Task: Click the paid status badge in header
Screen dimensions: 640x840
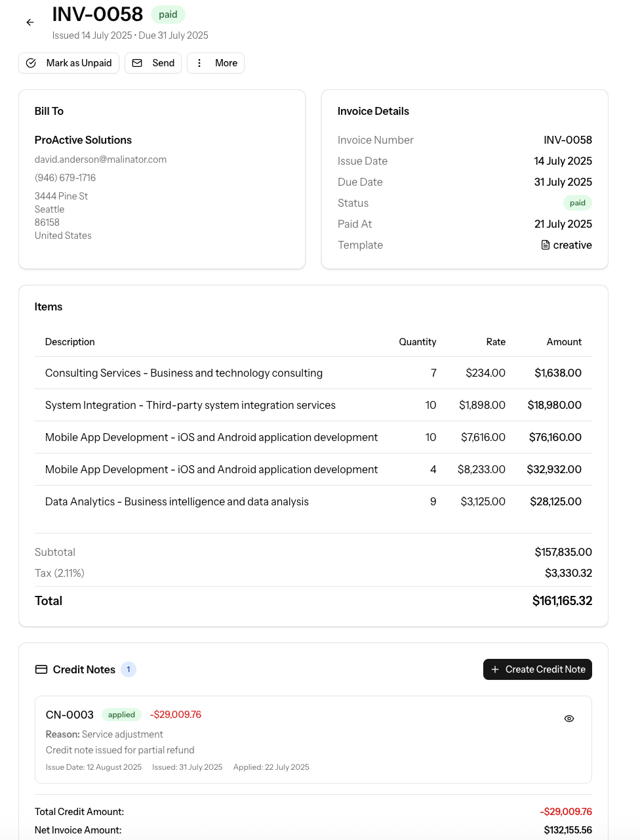Action: click(168, 14)
